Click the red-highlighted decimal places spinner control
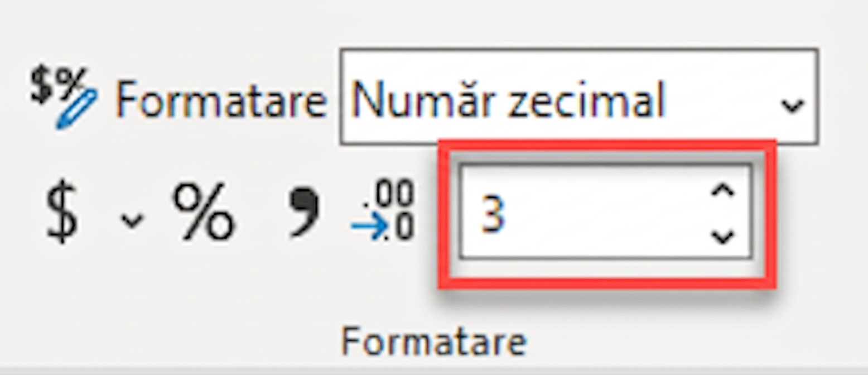This screenshot has width=868, height=375. coord(606,214)
